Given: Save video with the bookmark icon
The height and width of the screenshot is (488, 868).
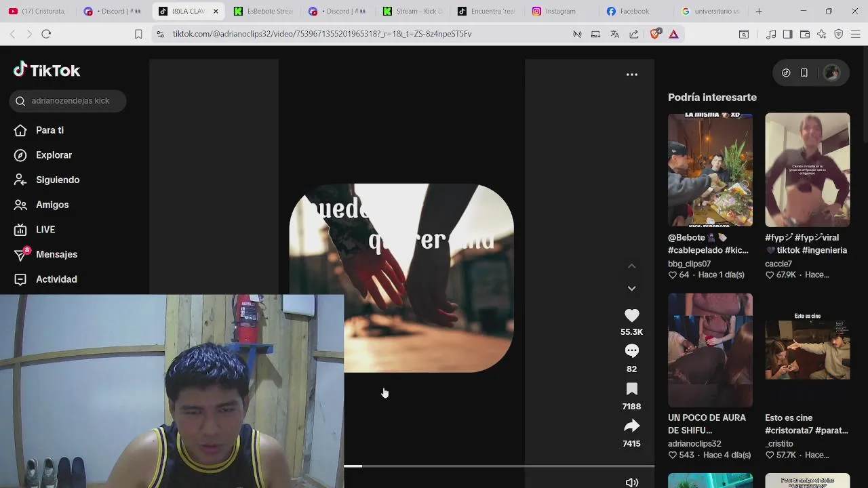Looking at the screenshot, I should pos(631,389).
